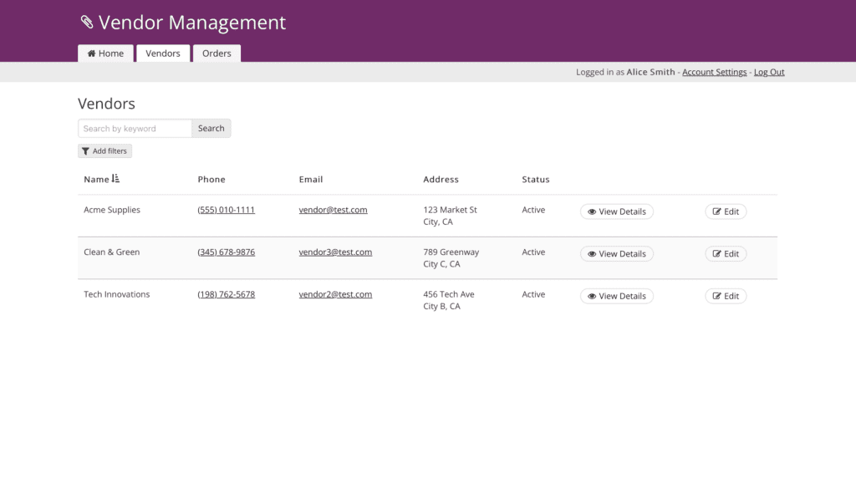Edit the Acme Supplies vendor
The height and width of the screenshot is (504, 856).
[726, 211]
